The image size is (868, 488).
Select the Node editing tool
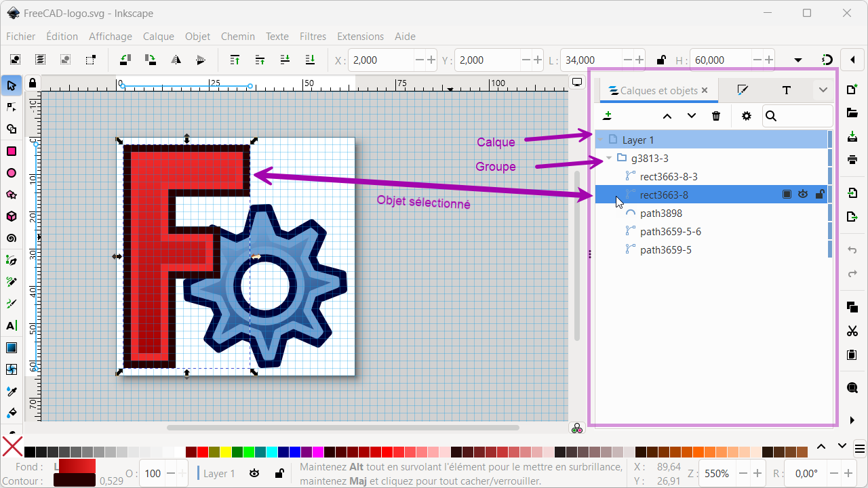12,107
